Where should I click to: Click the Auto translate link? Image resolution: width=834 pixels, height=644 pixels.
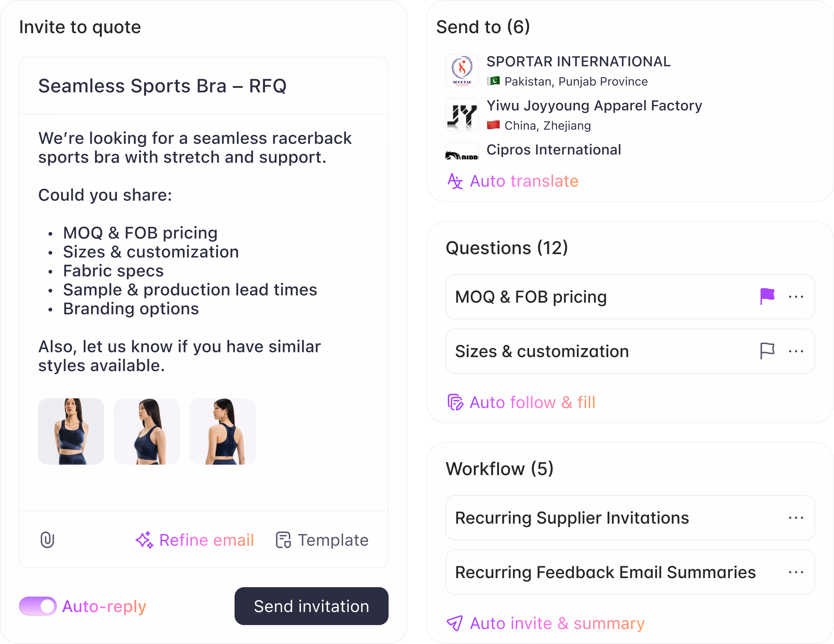524,181
